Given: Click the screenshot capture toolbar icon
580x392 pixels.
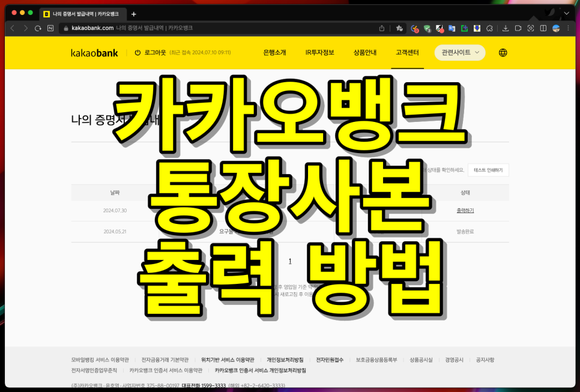Looking at the screenshot, I should 530,28.
